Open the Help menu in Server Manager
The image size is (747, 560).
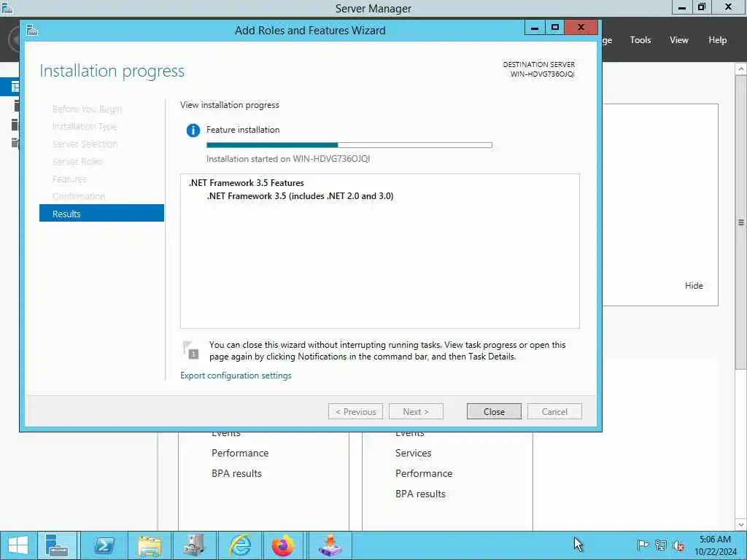[717, 40]
